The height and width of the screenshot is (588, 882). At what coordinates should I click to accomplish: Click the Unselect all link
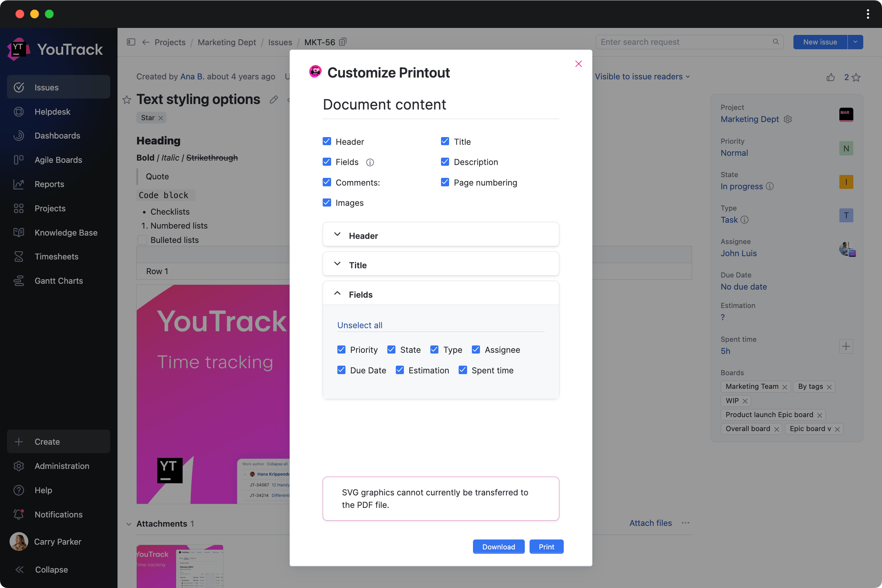pyautogui.click(x=360, y=325)
